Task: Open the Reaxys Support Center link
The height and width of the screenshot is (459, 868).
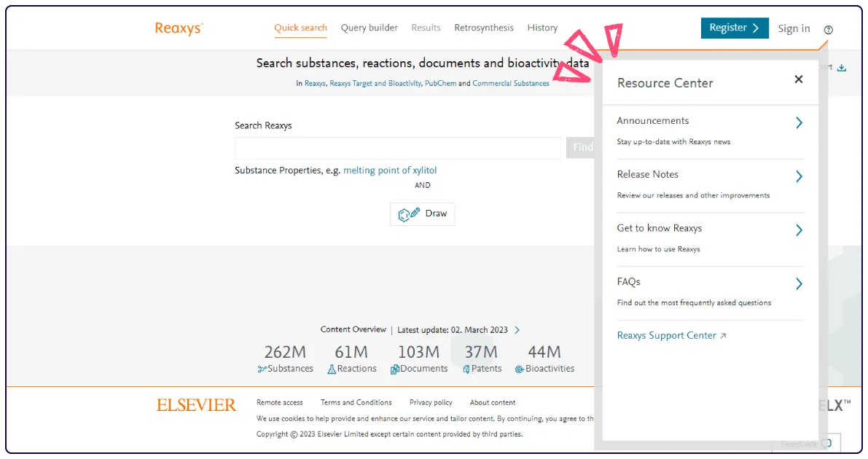Action: click(667, 336)
